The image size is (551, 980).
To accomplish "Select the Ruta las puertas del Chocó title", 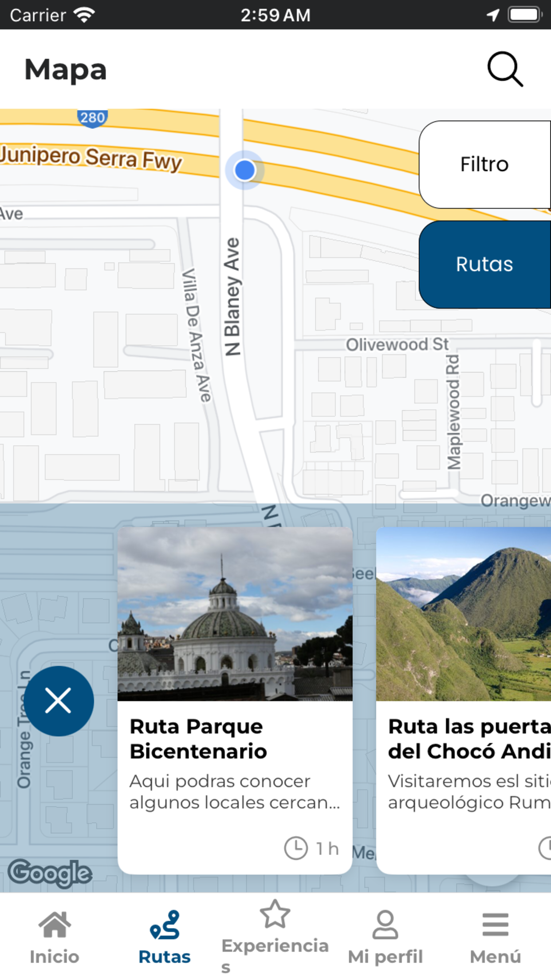I will [x=469, y=739].
